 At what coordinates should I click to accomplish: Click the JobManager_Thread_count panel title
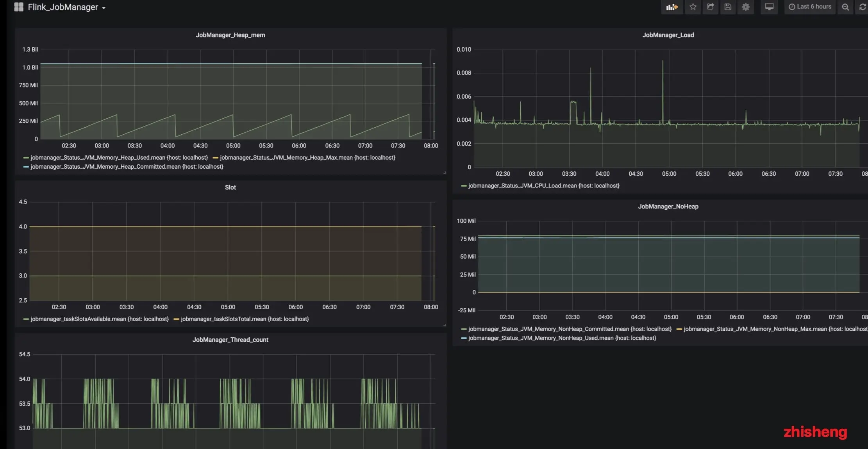(230, 340)
